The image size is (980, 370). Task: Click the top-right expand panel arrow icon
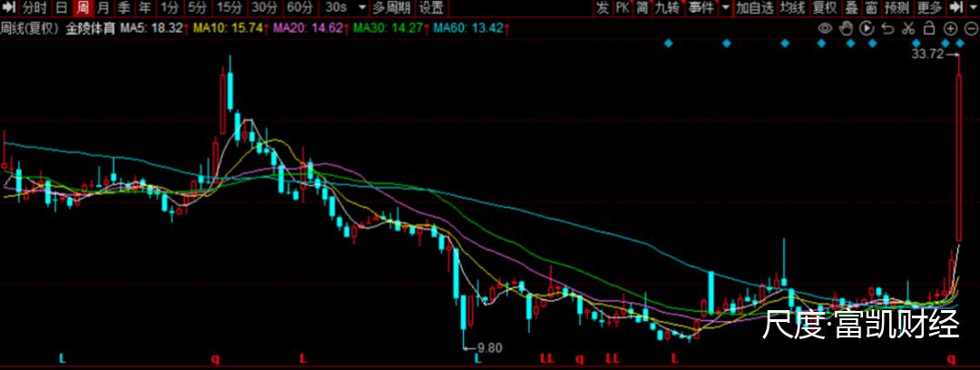click(955, 8)
